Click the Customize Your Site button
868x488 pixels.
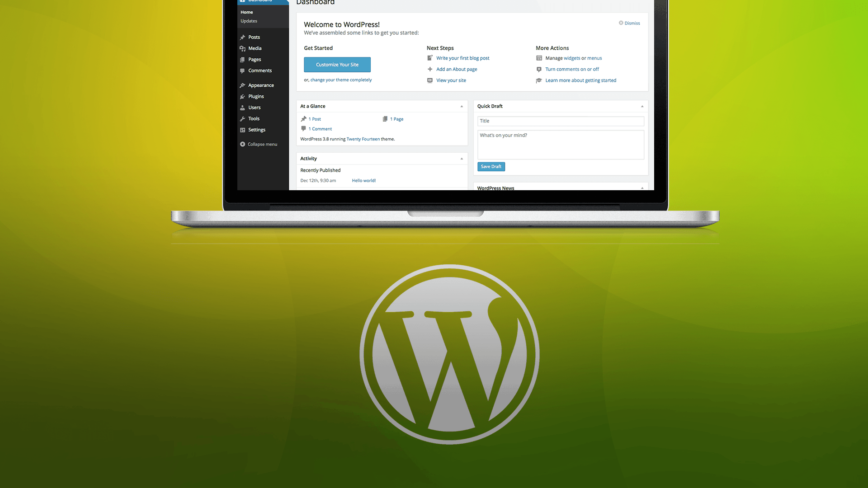pos(337,65)
